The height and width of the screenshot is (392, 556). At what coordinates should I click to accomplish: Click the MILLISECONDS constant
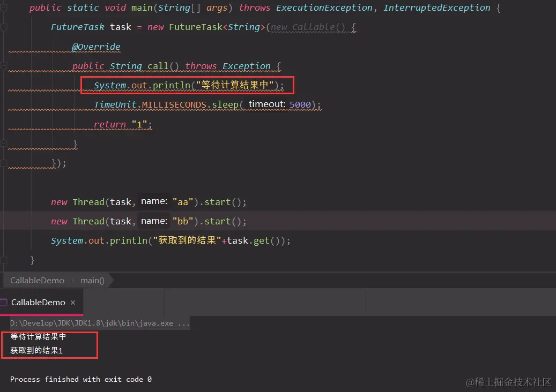pyautogui.click(x=174, y=105)
